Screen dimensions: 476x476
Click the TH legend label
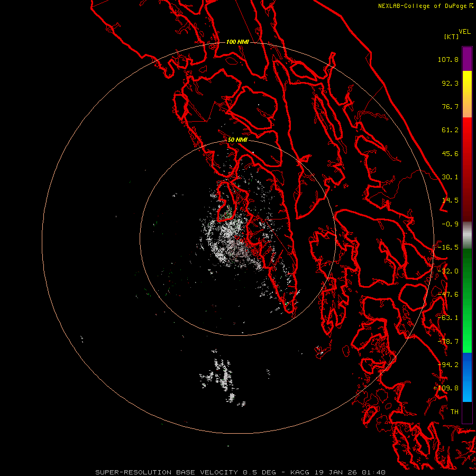[454, 411]
